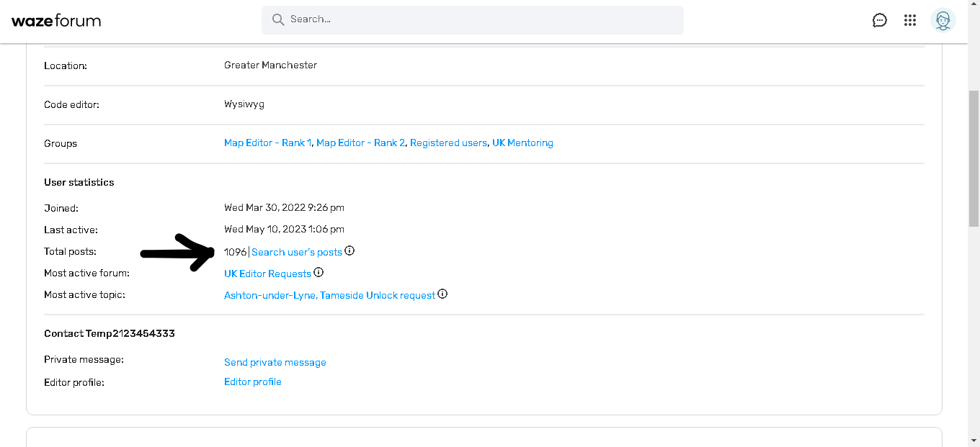Open the user avatar menu
980x447 pixels.
coord(943,20)
